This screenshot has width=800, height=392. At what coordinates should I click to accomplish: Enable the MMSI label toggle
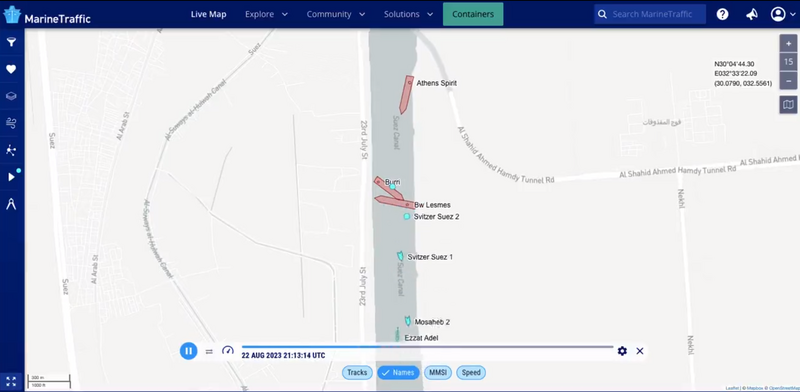(438, 373)
